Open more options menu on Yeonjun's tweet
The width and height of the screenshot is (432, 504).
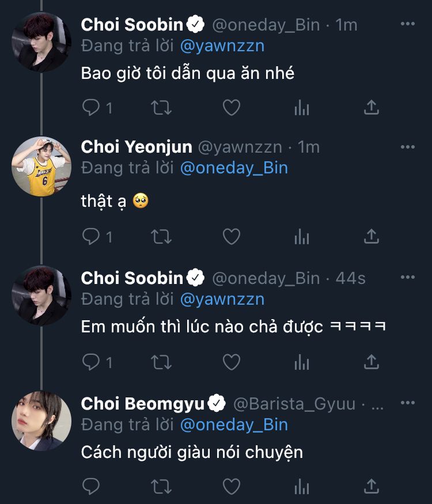click(407, 147)
